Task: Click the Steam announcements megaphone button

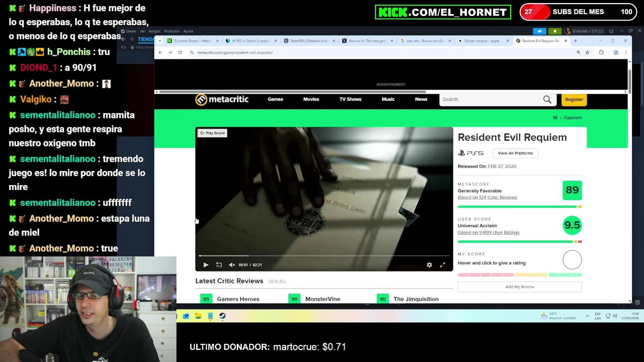Action: (x=539, y=31)
